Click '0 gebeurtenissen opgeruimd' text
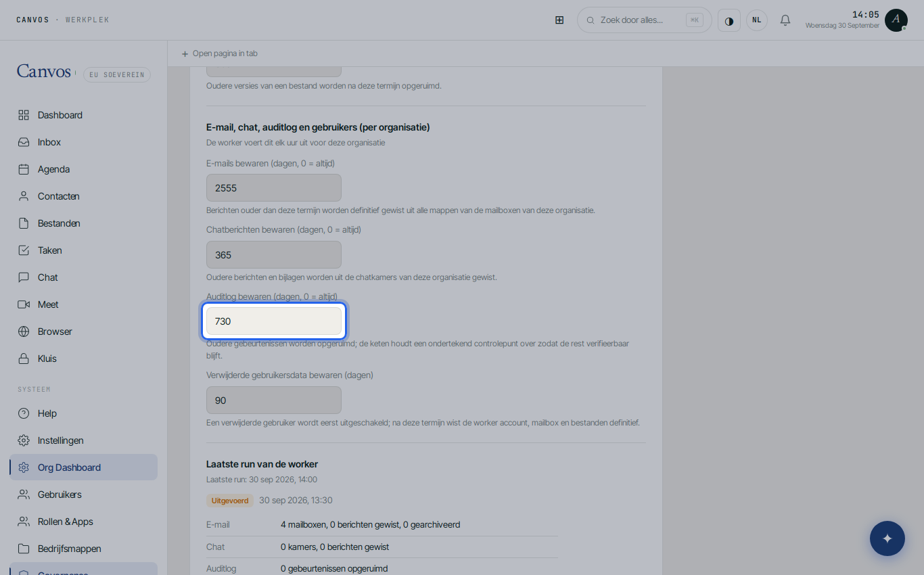Viewport: 924px width, 575px height. (334, 569)
